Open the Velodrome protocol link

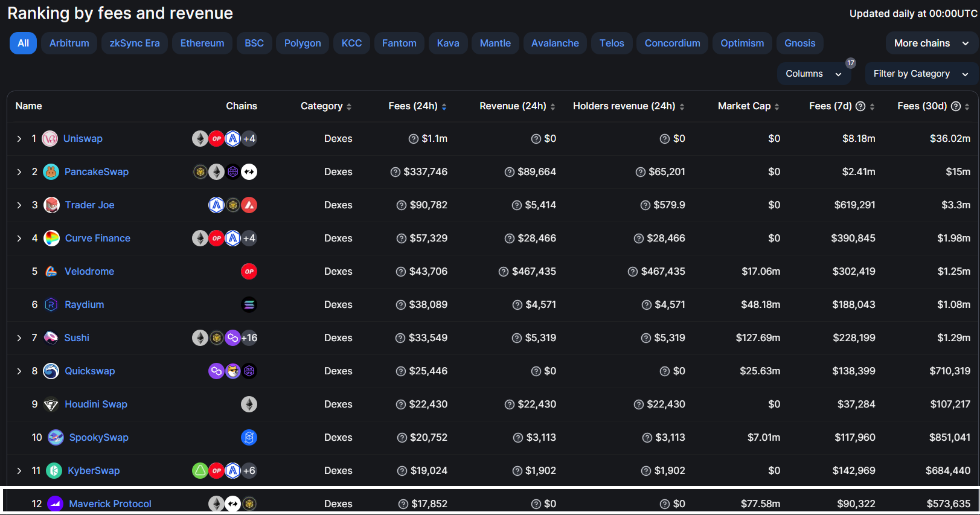pos(89,272)
